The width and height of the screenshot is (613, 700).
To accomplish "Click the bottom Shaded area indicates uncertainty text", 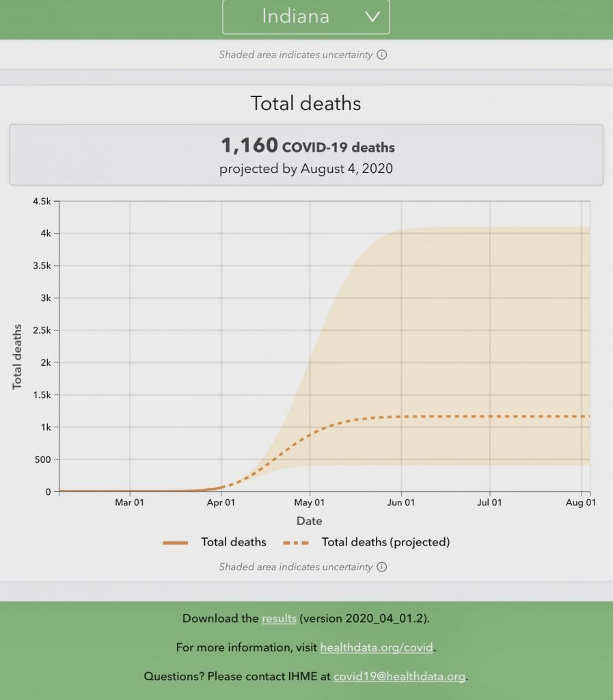I will [295, 567].
